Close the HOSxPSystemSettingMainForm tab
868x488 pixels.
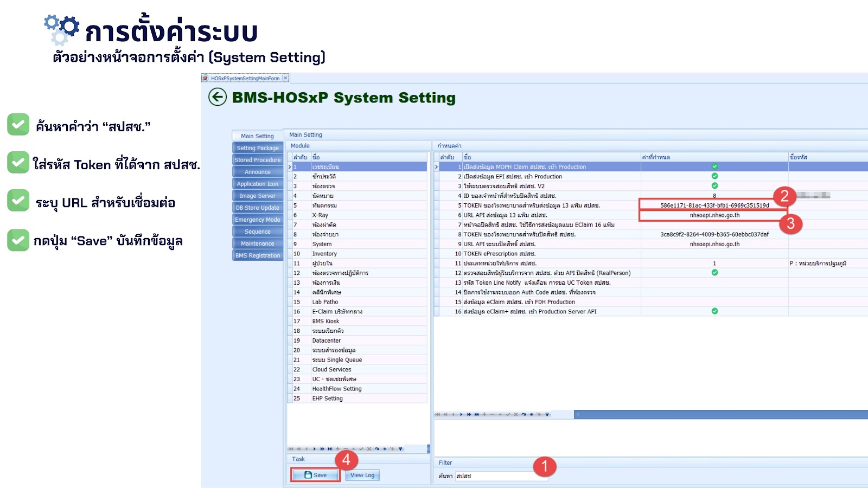click(285, 78)
